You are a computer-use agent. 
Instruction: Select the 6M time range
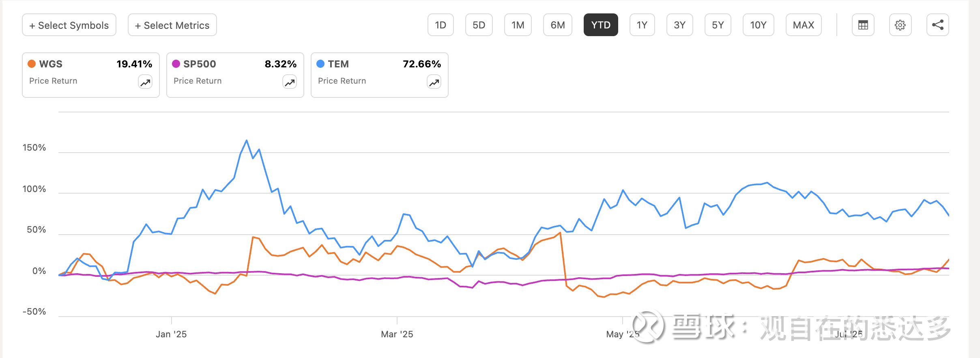pyautogui.click(x=557, y=25)
